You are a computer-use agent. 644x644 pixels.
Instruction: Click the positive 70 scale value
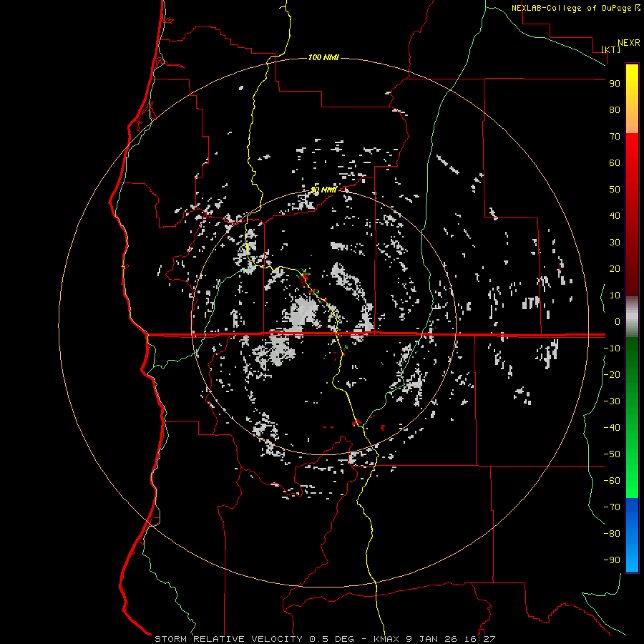pos(615,137)
